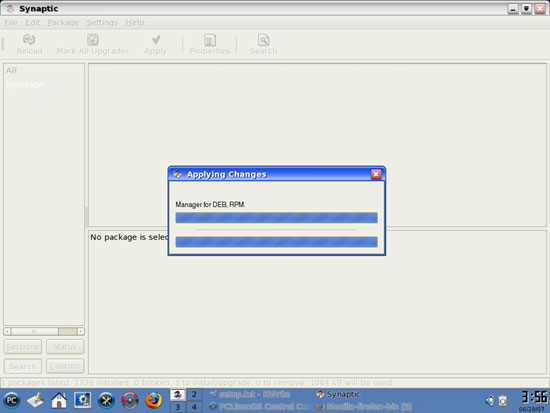
Task: Open the Package menu
Action: point(63,22)
